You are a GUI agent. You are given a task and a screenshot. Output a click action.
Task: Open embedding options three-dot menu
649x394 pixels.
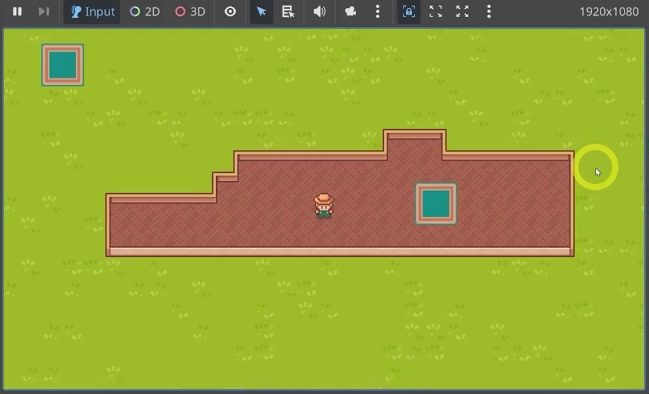click(x=489, y=12)
